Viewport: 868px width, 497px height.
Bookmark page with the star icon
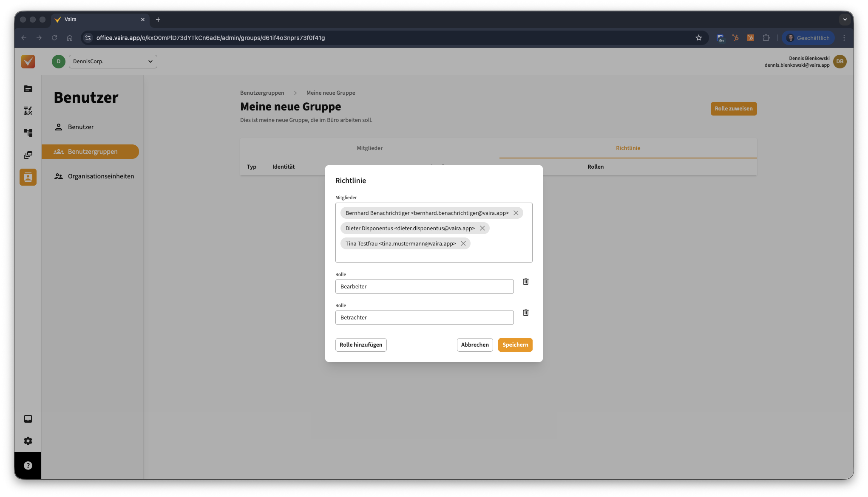[x=699, y=38]
